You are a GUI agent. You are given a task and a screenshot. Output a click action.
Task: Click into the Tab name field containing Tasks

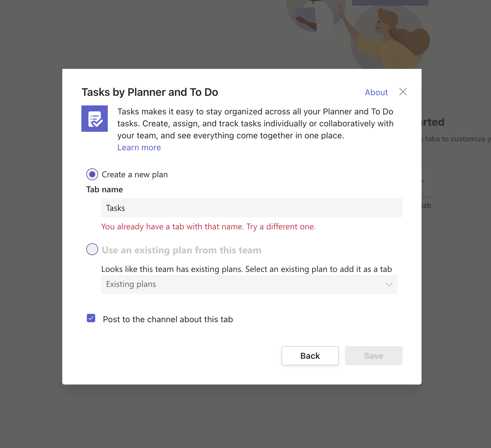point(252,208)
